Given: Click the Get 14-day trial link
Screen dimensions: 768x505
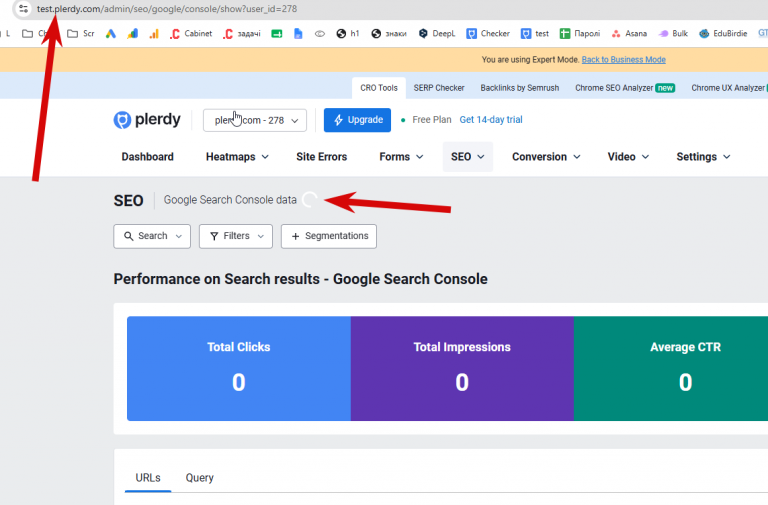Looking at the screenshot, I should 491,120.
